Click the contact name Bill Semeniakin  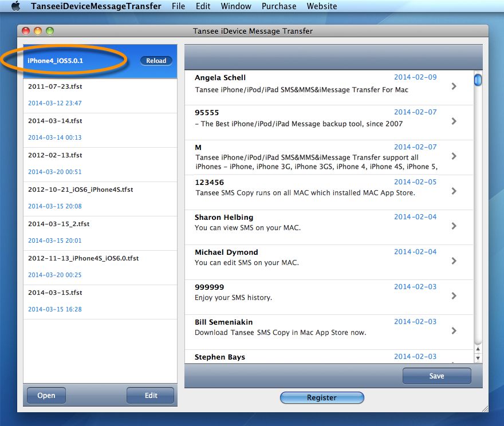(x=224, y=322)
